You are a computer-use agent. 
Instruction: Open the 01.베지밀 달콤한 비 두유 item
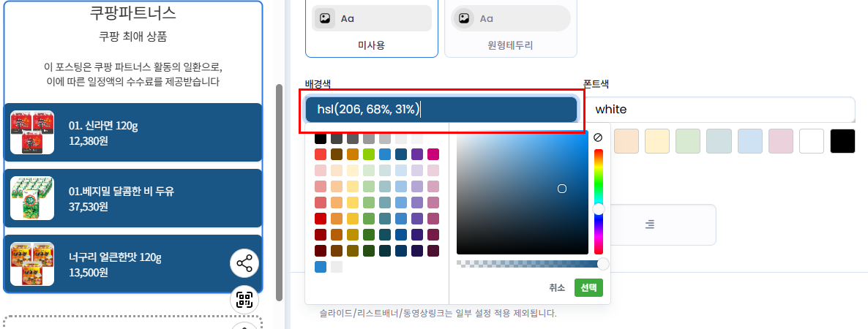[x=133, y=198]
